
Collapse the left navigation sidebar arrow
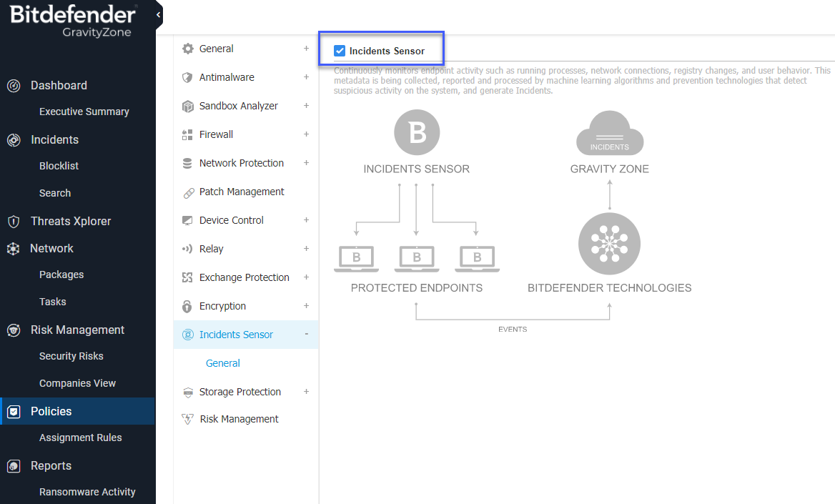pyautogui.click(x=158, y=14)
